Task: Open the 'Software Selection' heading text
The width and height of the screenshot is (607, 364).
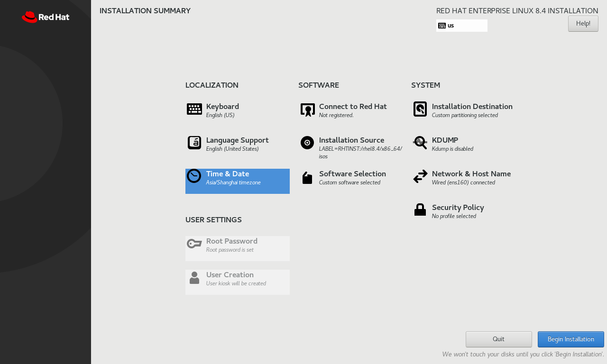Action: (352, 174)
